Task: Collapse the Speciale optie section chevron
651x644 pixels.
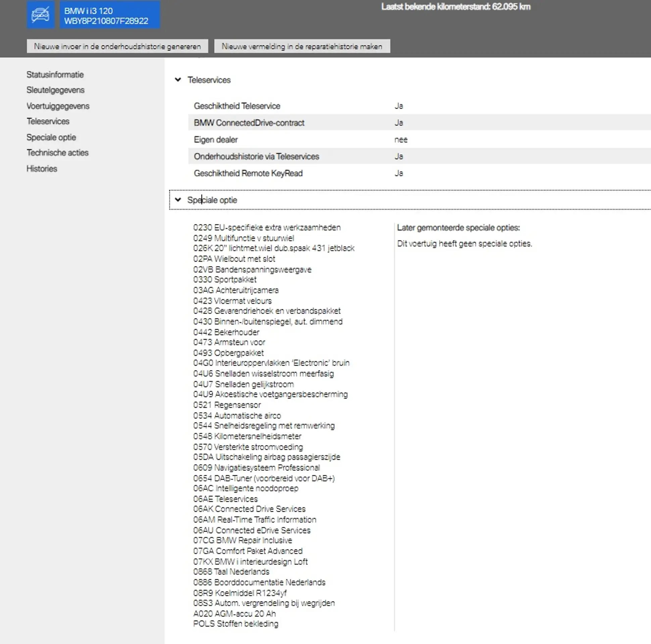Action: point(178,200)
